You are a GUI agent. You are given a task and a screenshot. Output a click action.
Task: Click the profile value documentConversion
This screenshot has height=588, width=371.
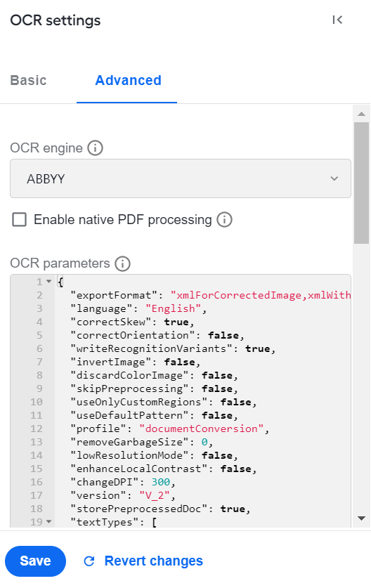(202, 429)
